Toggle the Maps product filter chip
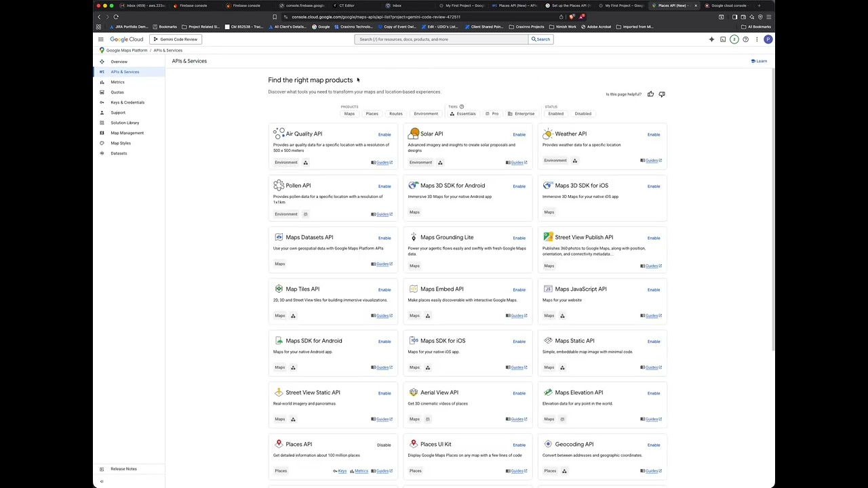The width and height of the screenshot is (868, 488). click(x=349, y=114)
